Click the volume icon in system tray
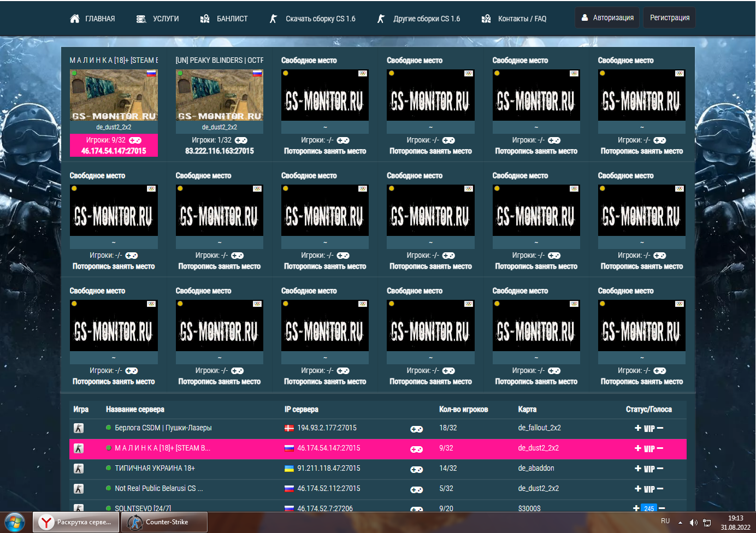Screen dimensions: 756x533 tap(693, 523)
